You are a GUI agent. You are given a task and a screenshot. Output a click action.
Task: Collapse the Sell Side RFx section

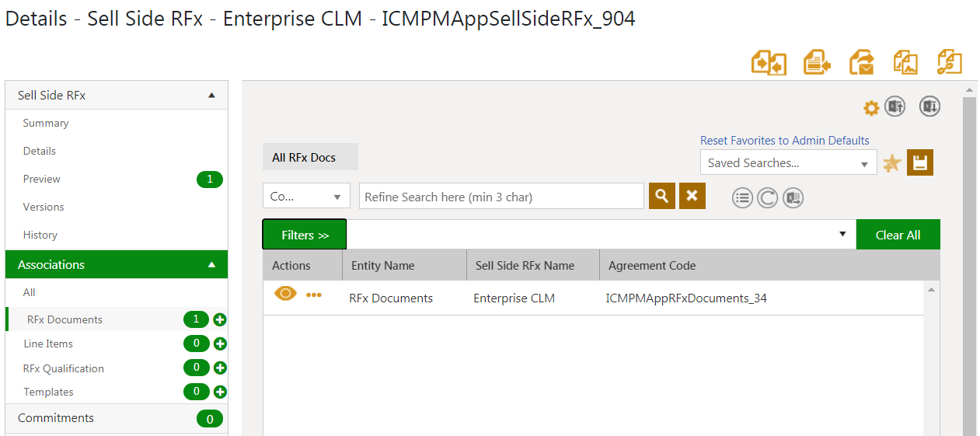tap(211, 96)
